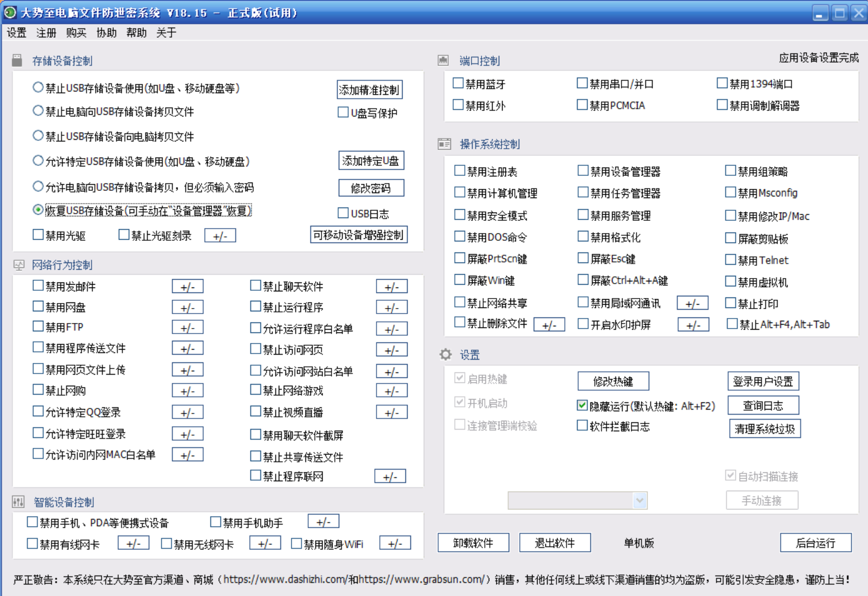Check the 禁用光驱 checkbox
This screenshot has width=868, height=596.
tap(38, 234)
